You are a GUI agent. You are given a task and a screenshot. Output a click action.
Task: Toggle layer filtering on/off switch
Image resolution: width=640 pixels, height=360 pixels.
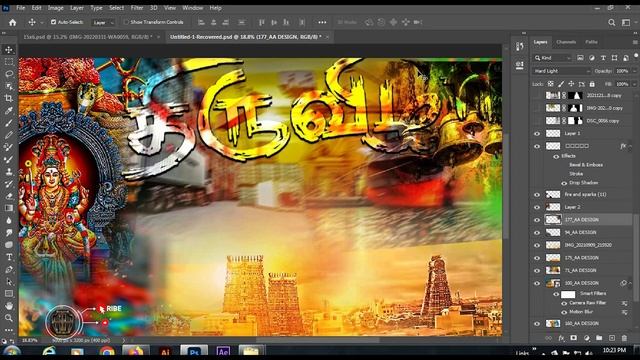(x=636, y=56)
